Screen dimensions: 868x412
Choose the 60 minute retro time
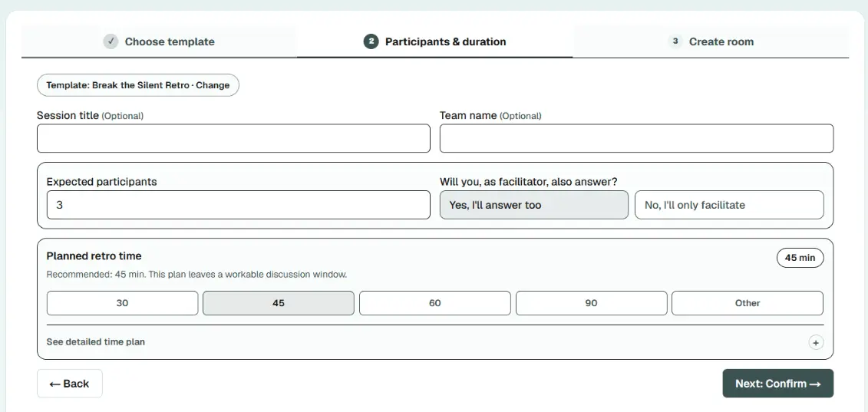click(x=435, y=304)
